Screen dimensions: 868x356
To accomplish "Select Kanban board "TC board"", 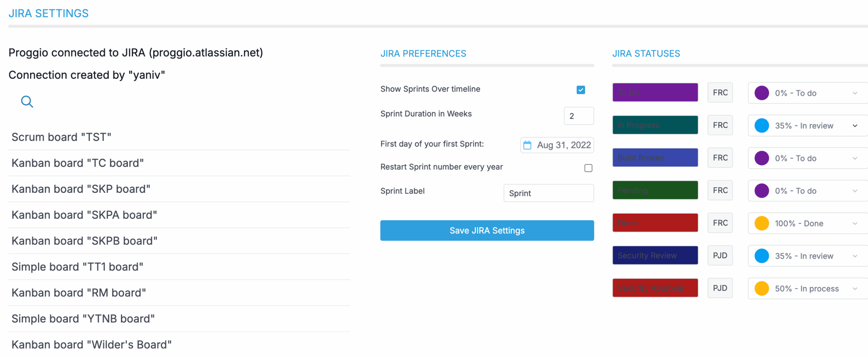I will tap(179, 163).
